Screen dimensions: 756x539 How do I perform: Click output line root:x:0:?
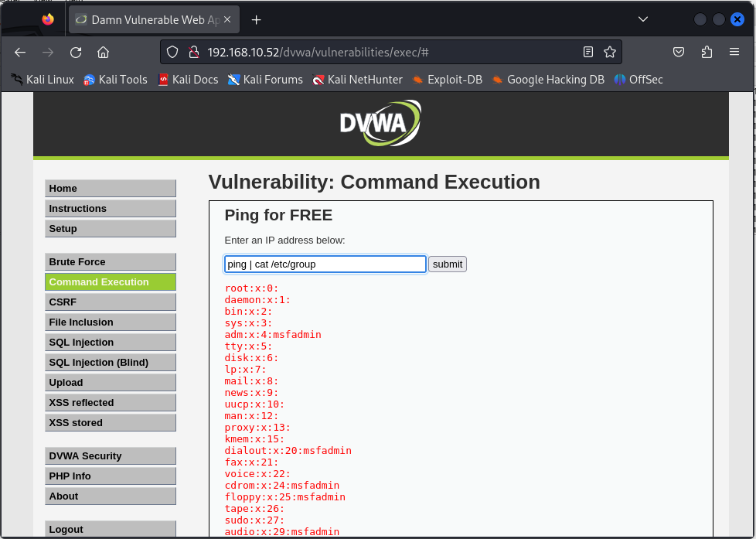(x=252, y=288)
